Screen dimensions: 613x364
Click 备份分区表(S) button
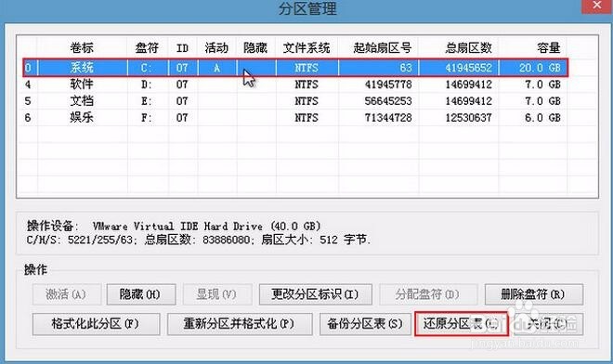point(365,324)
